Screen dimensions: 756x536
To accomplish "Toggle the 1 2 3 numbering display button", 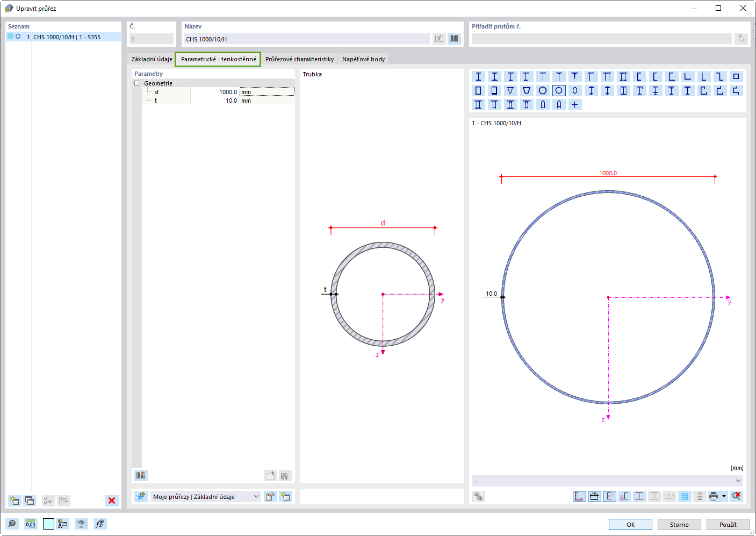I will pos(669,496).
